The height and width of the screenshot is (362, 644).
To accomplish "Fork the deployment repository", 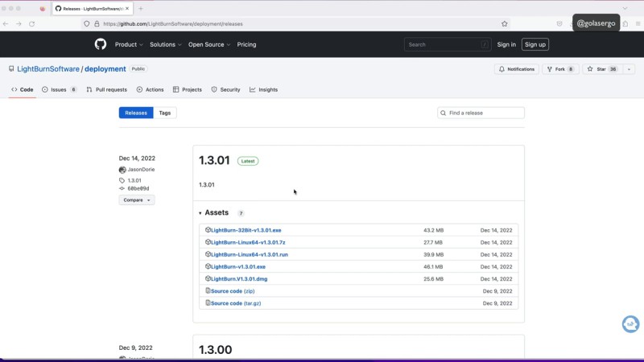I will pos(560,69).
